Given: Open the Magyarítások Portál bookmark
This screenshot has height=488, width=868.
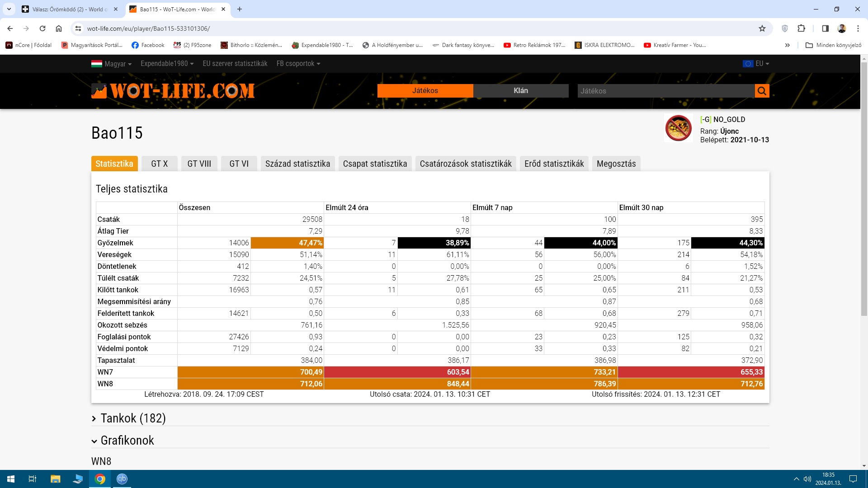Looking at the screenshot, I should (x=92, y=45).
